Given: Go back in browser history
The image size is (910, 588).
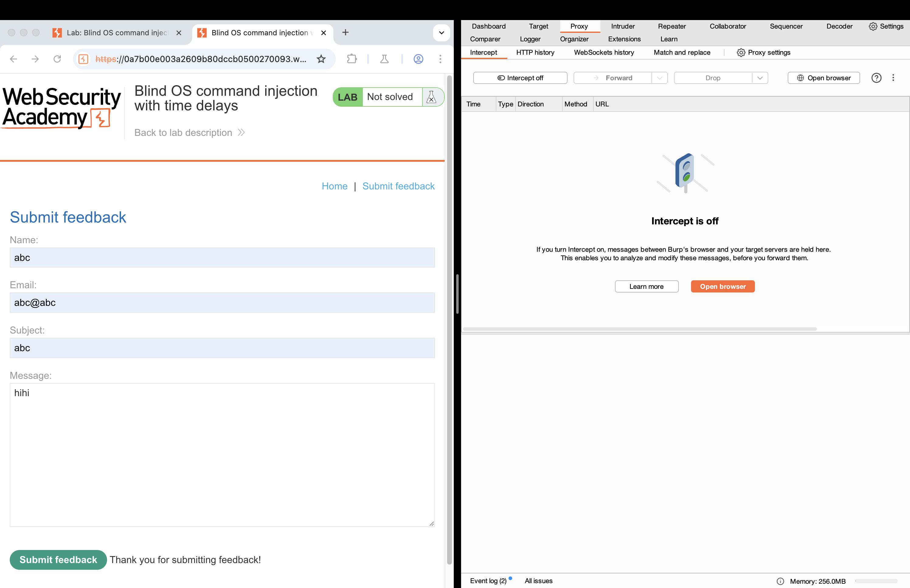Looking at the screenshot, I should (13, 59).
